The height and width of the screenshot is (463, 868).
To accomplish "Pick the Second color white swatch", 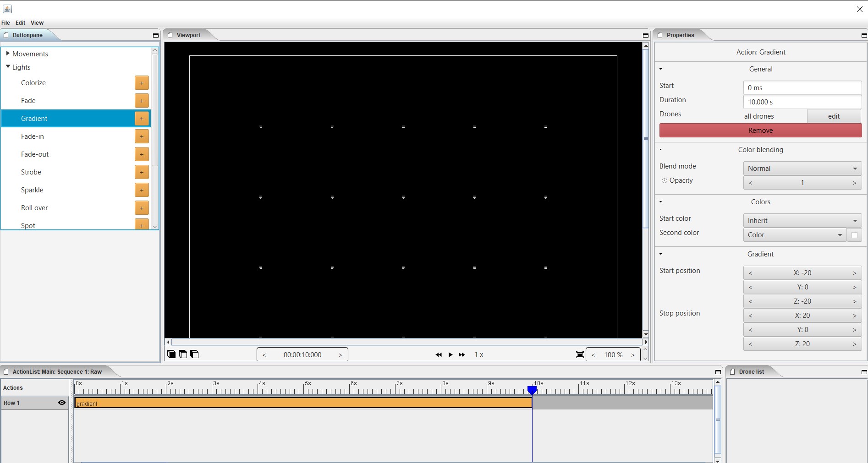I will tap(854, 235).
